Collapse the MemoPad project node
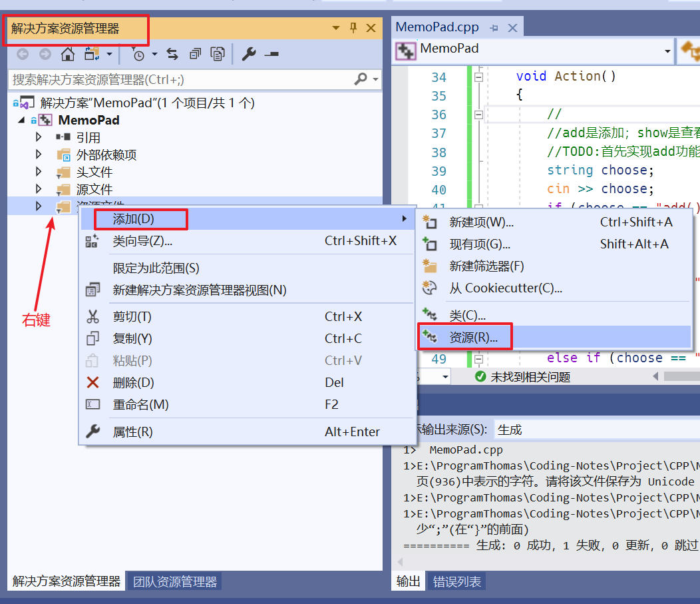Screen dimensions: 700x604 tap(20, 120)
